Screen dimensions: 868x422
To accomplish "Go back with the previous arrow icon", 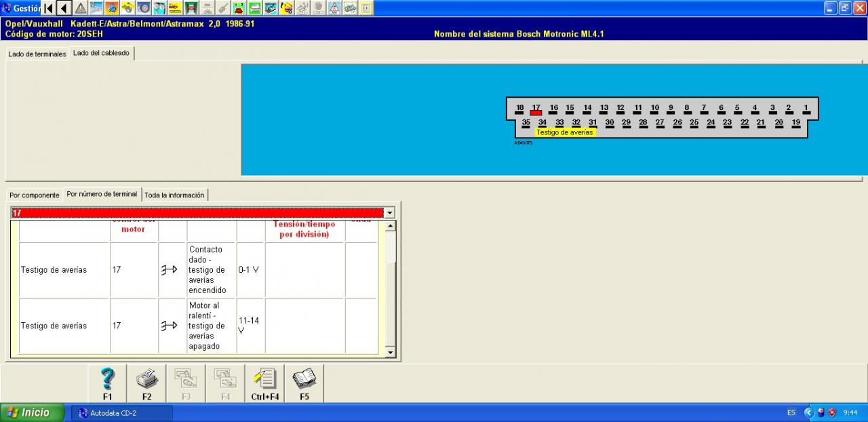I will [64, 8].
